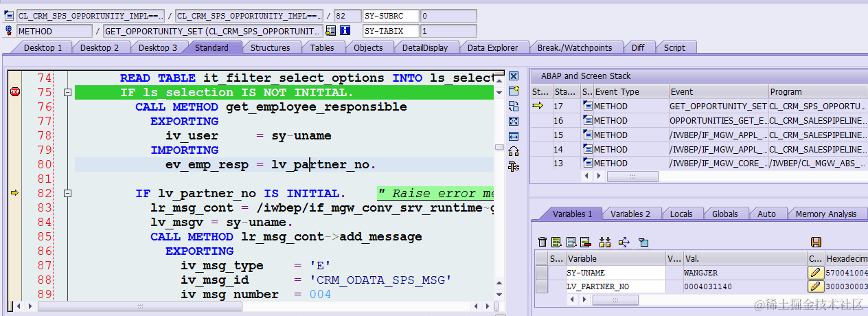This screenshot has height=316, width=868.
Task: Open the Structures tab
Action: [x=270, y=47]
